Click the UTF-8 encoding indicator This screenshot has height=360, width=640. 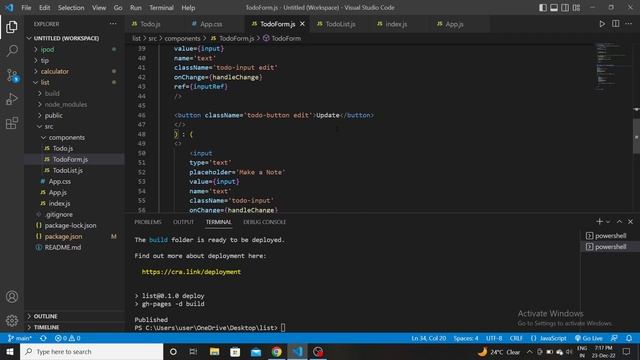pyautogui.click(x=494, y=338)
